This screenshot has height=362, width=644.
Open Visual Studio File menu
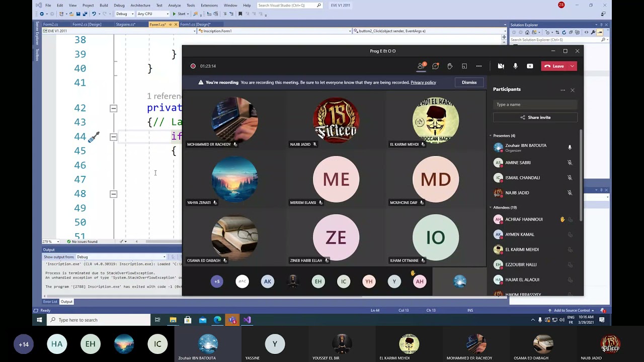click(x=48, y=5)
